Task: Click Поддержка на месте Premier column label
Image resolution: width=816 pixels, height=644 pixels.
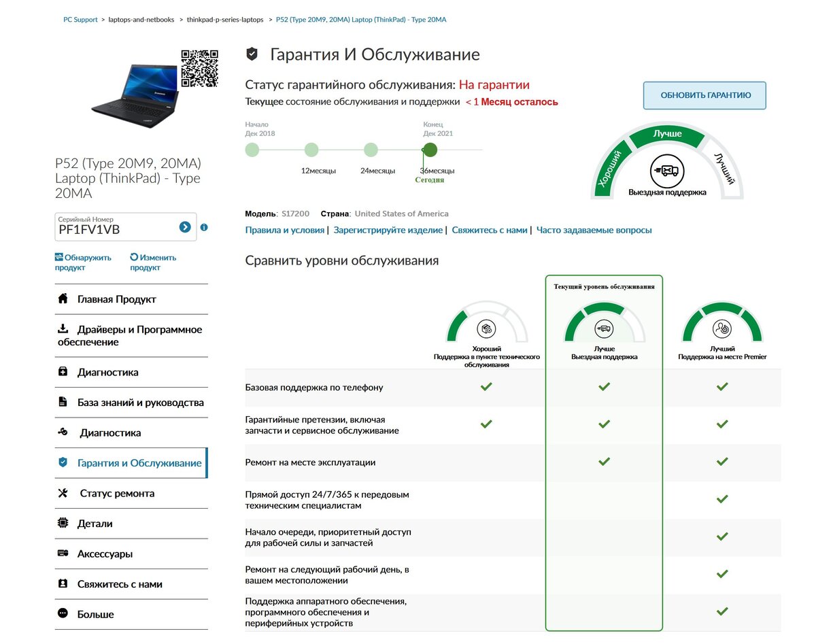Action: pyautogui.click(x=722, y=356)
